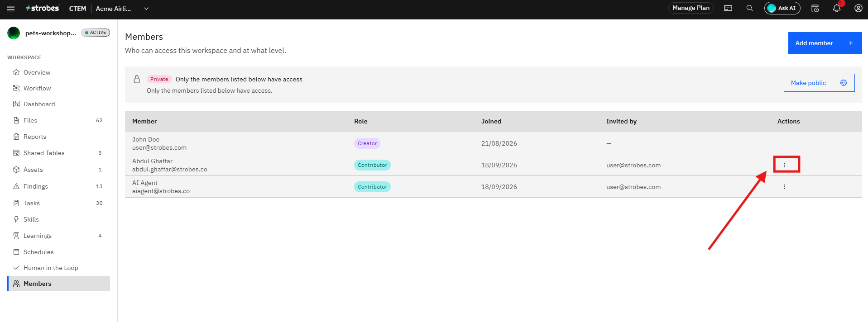Click the Files count 62
The image size is (868, 322).
pyautogui.click(x=99, y=120)
